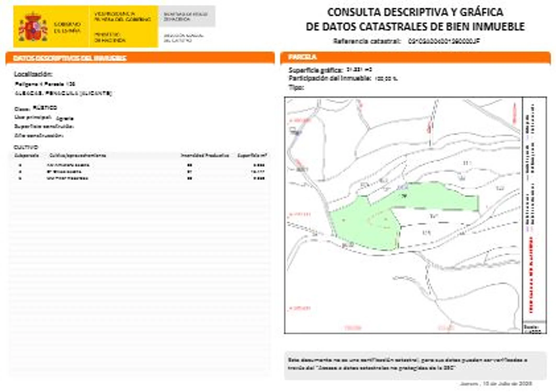Click the Referencia catastral code value

(x=444, y=41)
